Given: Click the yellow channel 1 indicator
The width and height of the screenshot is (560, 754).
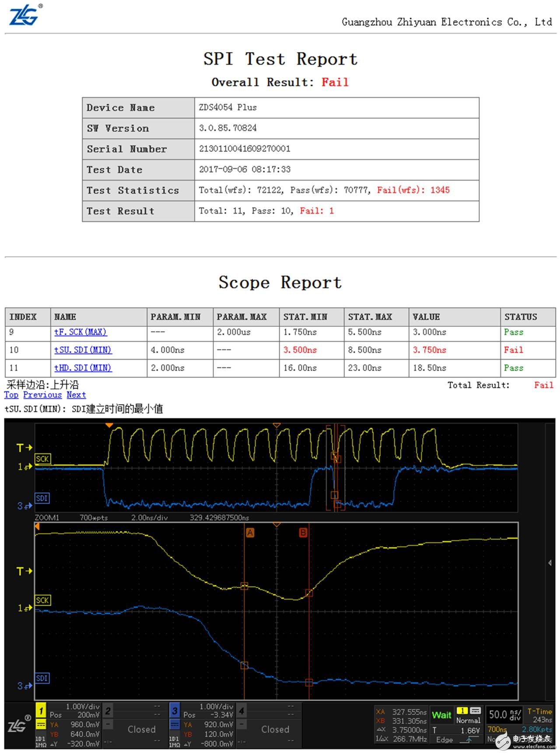Looking at the screenshot, I should (41, 711).
